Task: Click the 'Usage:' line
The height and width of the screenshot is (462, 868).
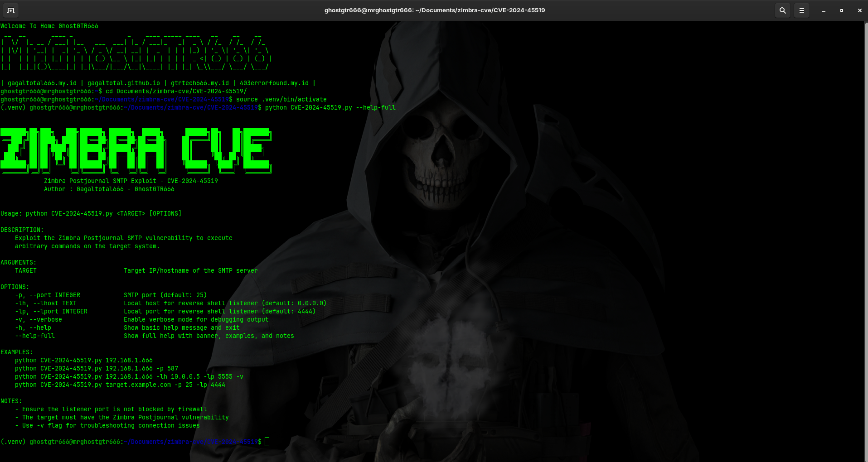Action: (91, 214)
